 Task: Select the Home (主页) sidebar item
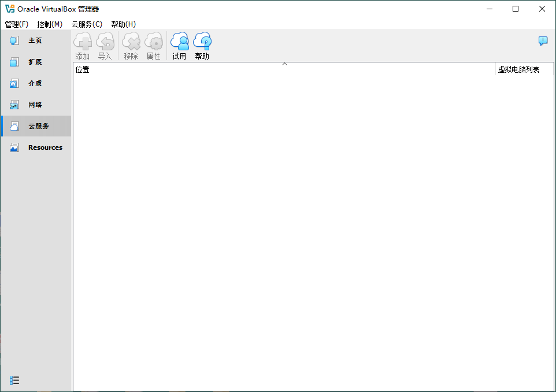[36, 40]
